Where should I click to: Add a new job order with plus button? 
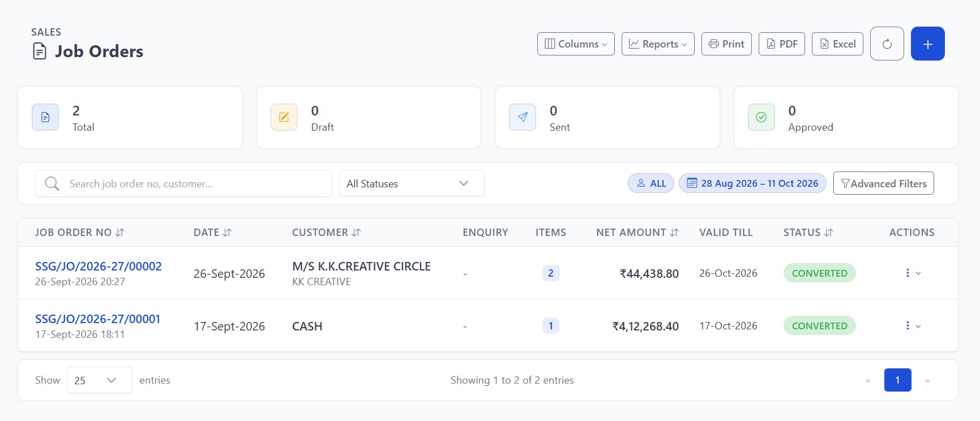pos(927,44)
